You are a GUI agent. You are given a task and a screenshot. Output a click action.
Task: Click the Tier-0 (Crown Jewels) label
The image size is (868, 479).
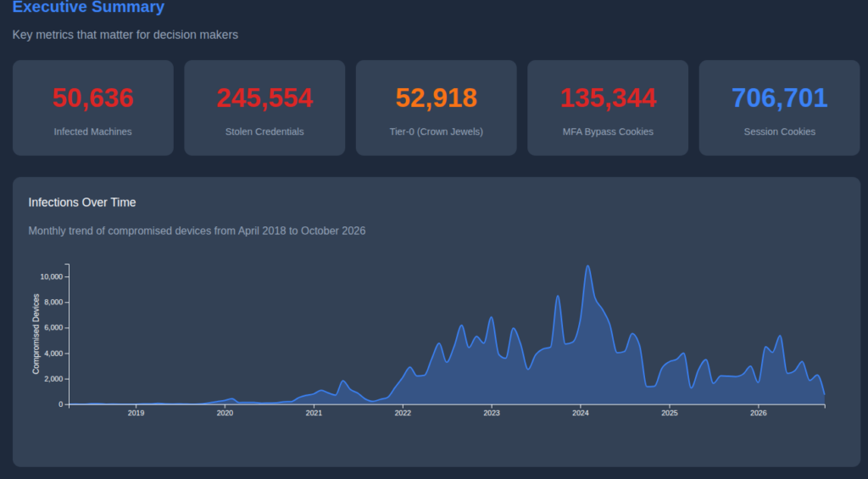(437, 131)
